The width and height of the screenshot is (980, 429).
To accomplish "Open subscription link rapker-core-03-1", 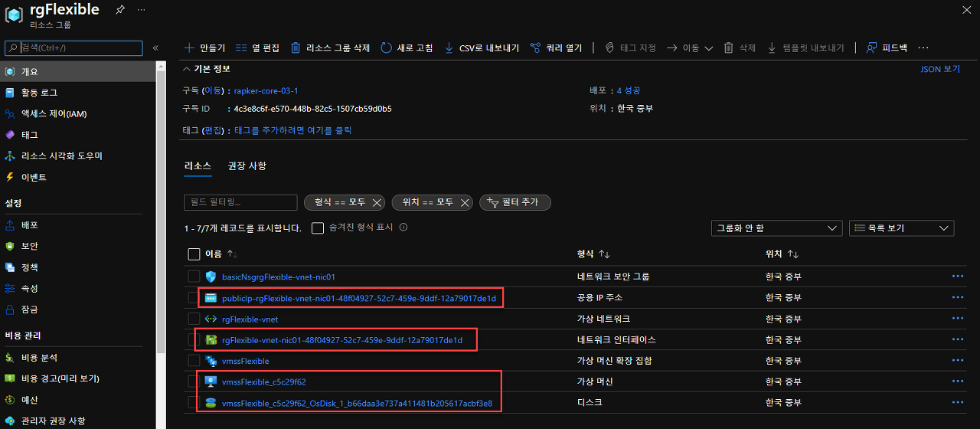I will (x=266, y=90).
